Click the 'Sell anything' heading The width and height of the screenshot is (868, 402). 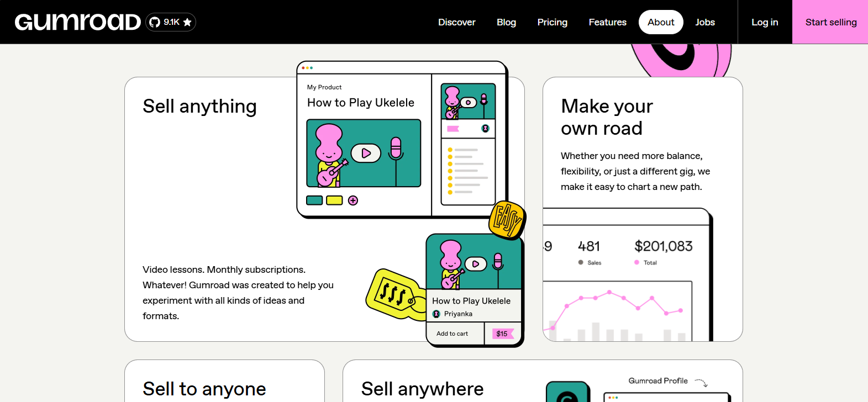(x=199, y=106)
